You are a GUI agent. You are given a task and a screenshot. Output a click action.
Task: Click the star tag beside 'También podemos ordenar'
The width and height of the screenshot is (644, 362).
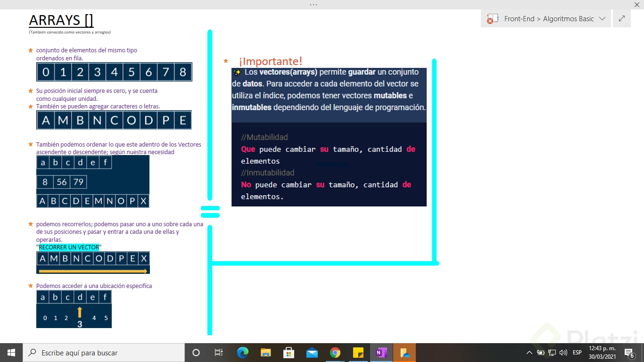coord(31,144)
